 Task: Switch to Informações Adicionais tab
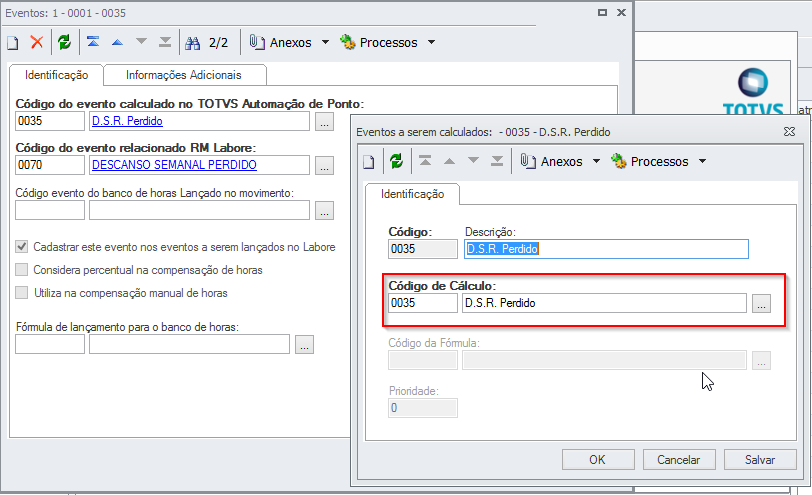(184, 75)
